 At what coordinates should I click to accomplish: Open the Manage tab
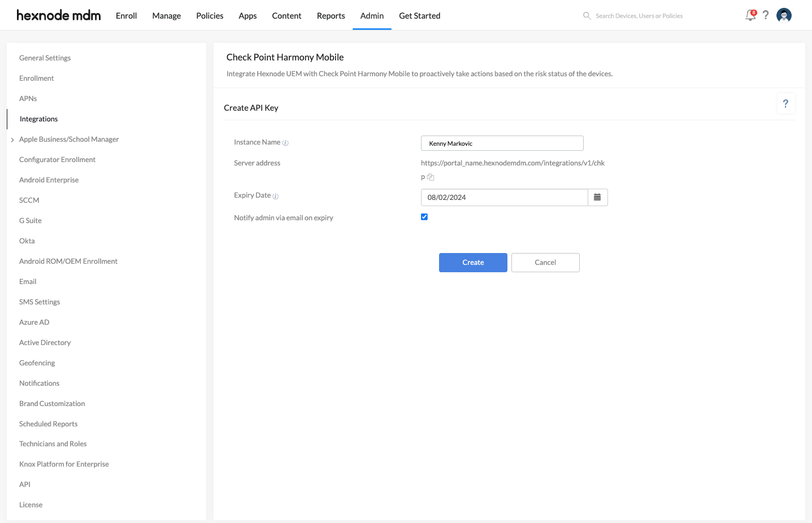(x=167, y=16)
